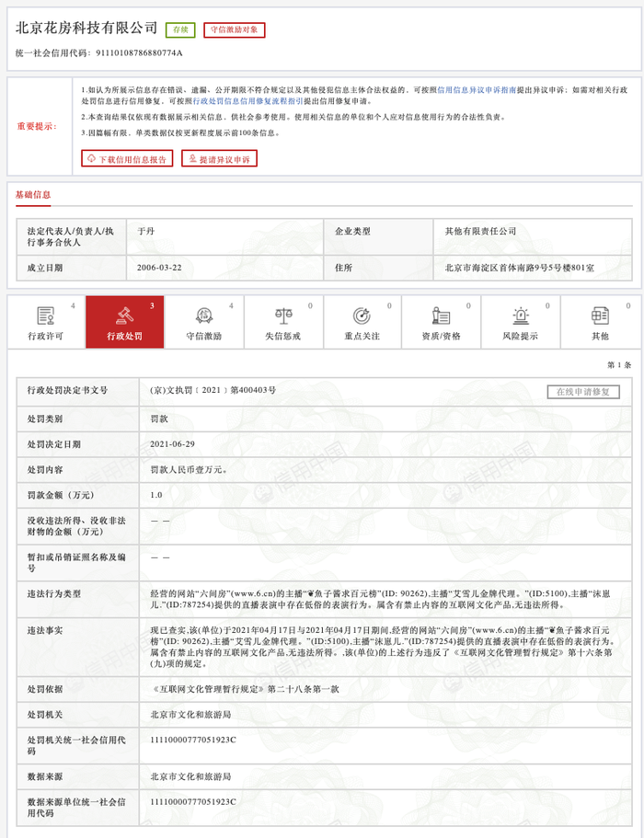Viewport: 644px width, 838px height.
Task: Select the 风险提示 tab
Action: point(521,322)
